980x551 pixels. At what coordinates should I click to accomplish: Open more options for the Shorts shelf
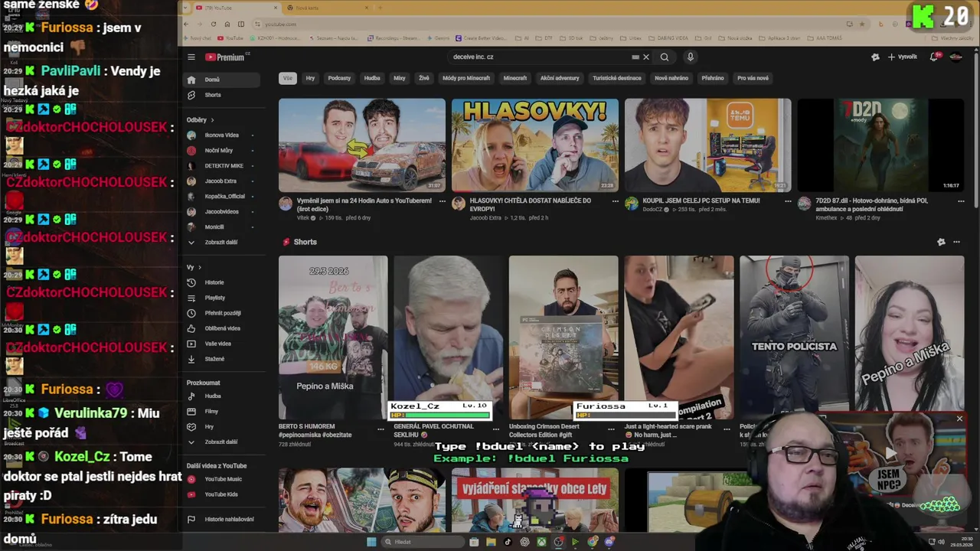[x=956, y=242]
